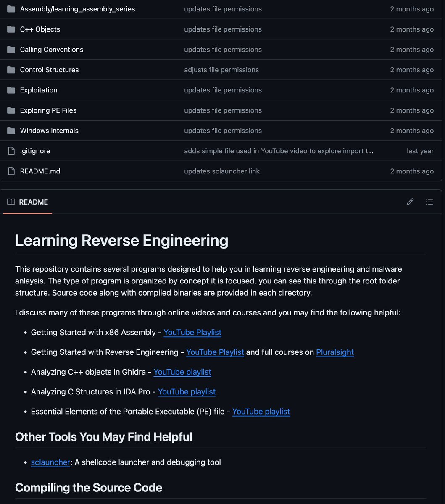Open the PE file YouTube playlist link
The width and height of the screenshot is (445, 504).
(x=261, y=411)
